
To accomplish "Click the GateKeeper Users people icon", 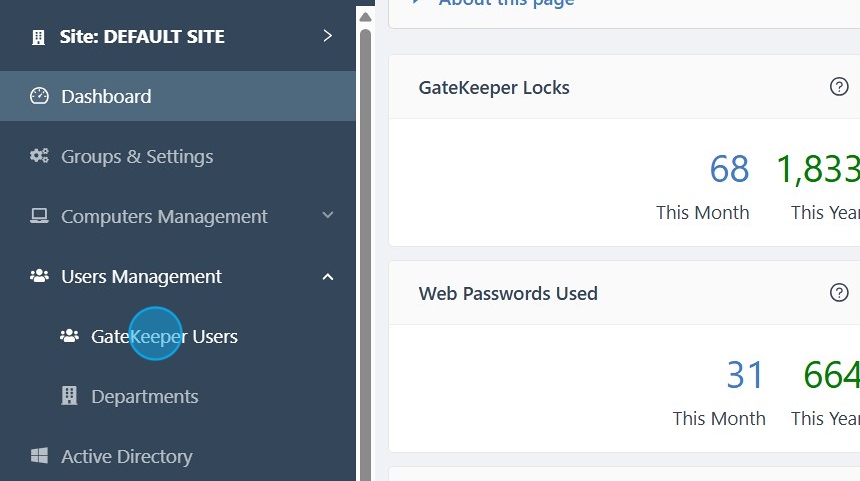I will 69,336.
